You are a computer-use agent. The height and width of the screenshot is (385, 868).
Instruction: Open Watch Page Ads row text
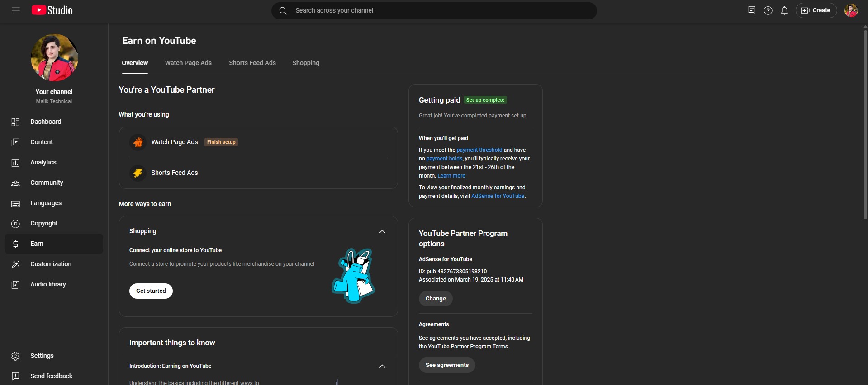coord(175,142)
